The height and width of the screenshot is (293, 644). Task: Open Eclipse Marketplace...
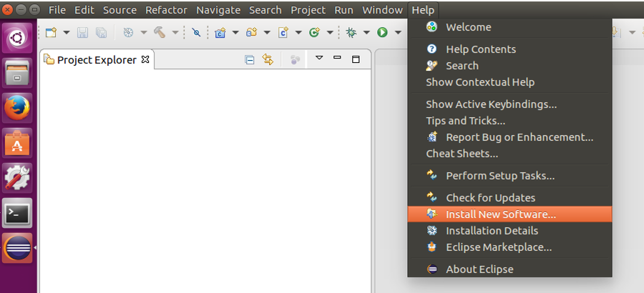tap(509, 247)
